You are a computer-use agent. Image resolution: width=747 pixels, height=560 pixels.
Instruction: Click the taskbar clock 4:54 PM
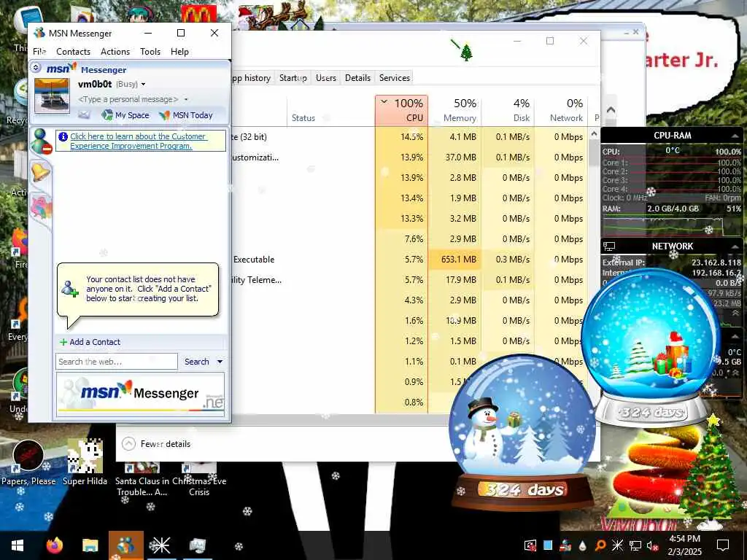(684, 539)
